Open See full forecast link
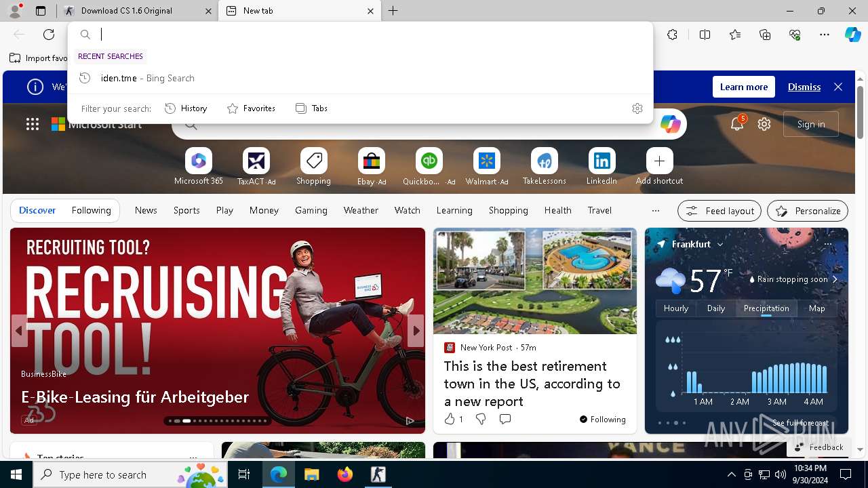The height and width of the screenshot is (488, 868). (800, 423)
